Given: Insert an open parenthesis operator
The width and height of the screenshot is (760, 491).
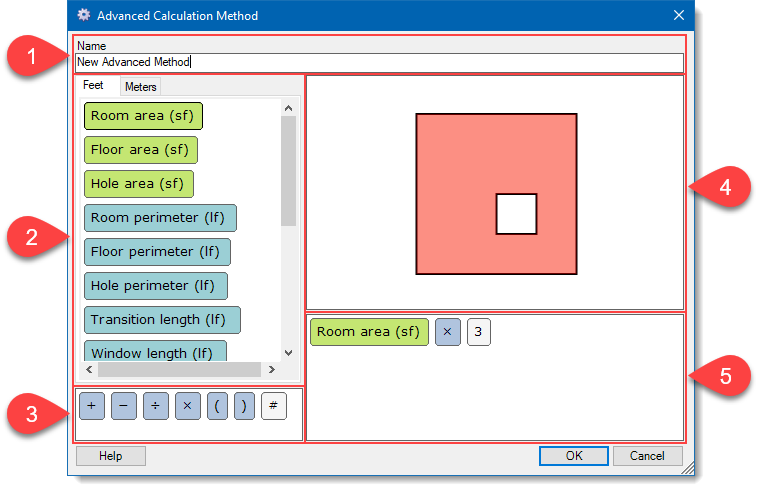Looking at the screenshot, I should [x=217, y=406].
